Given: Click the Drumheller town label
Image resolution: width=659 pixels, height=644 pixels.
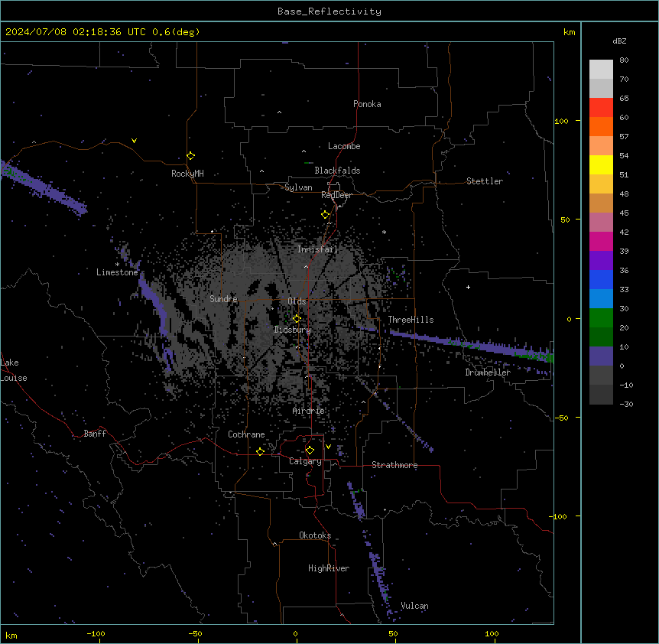Looking at the screenshot, I should 488,372.
